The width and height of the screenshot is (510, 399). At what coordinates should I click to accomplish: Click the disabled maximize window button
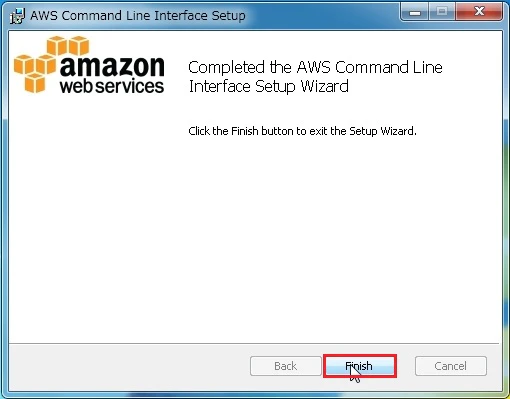point(442,12)
